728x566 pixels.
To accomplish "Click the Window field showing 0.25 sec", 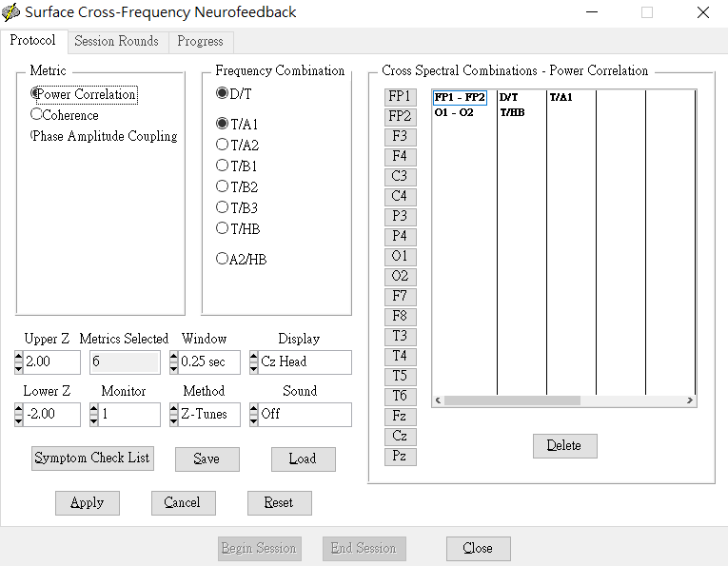I will point(209,362).
